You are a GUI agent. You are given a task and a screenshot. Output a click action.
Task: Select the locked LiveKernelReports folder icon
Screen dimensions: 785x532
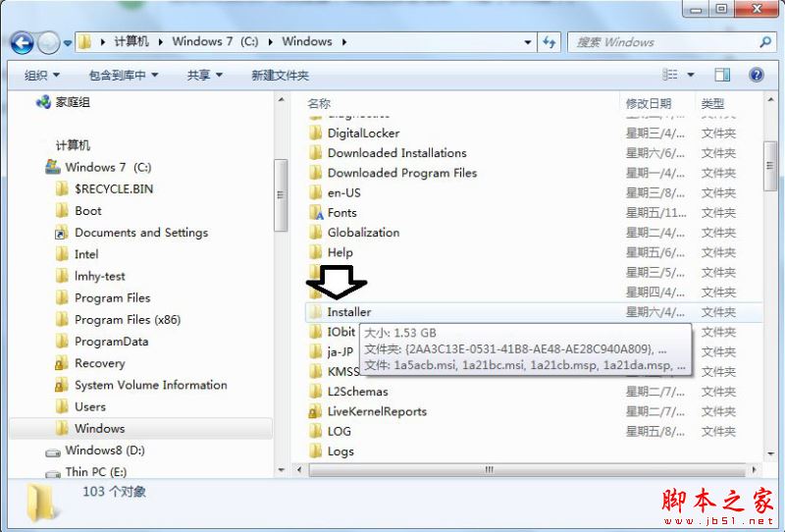[x=315, y=411]
